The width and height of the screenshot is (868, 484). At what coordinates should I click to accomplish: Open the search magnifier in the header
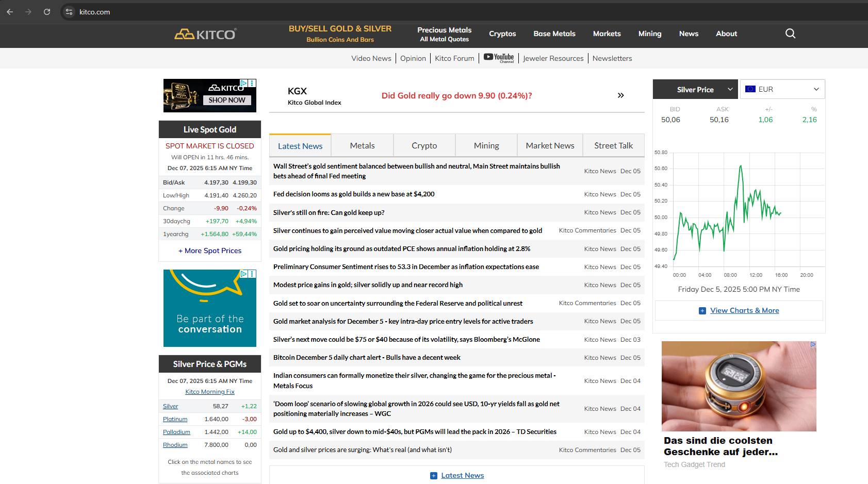pyautogui.click(x=790, y=34)
